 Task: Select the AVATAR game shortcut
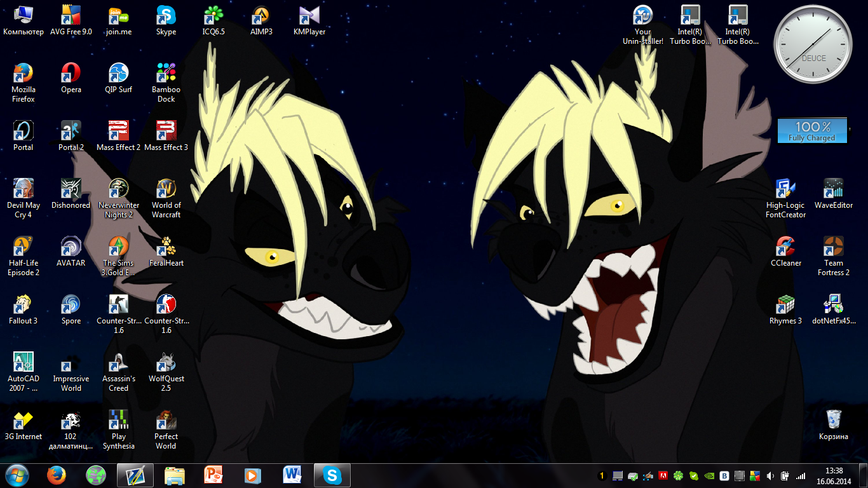coord(71,252)
